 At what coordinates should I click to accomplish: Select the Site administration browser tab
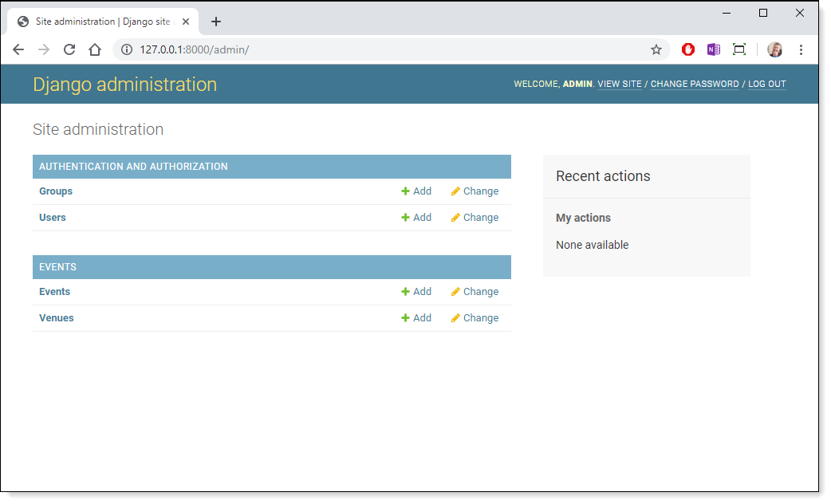coord(104,22)
